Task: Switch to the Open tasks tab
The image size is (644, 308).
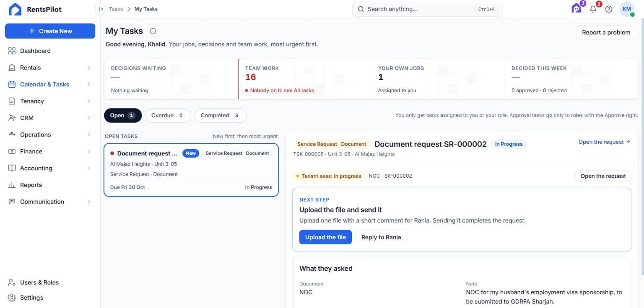Action: coord(123,115)
